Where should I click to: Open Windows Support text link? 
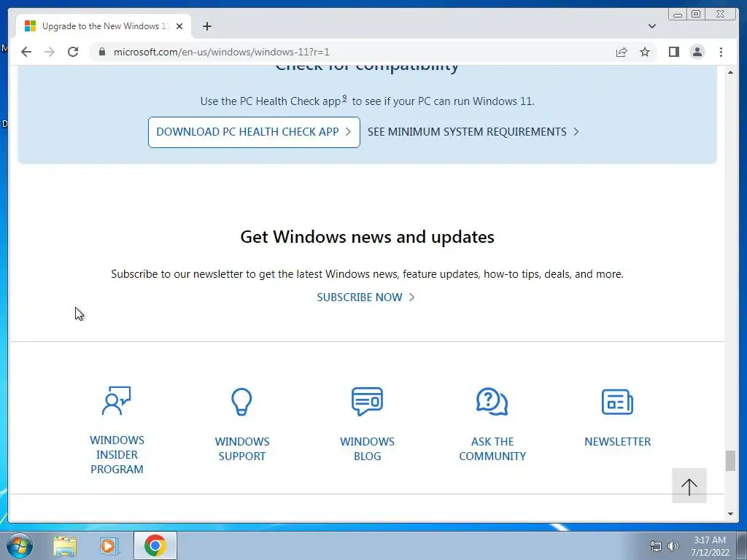(x=242, y=448)
